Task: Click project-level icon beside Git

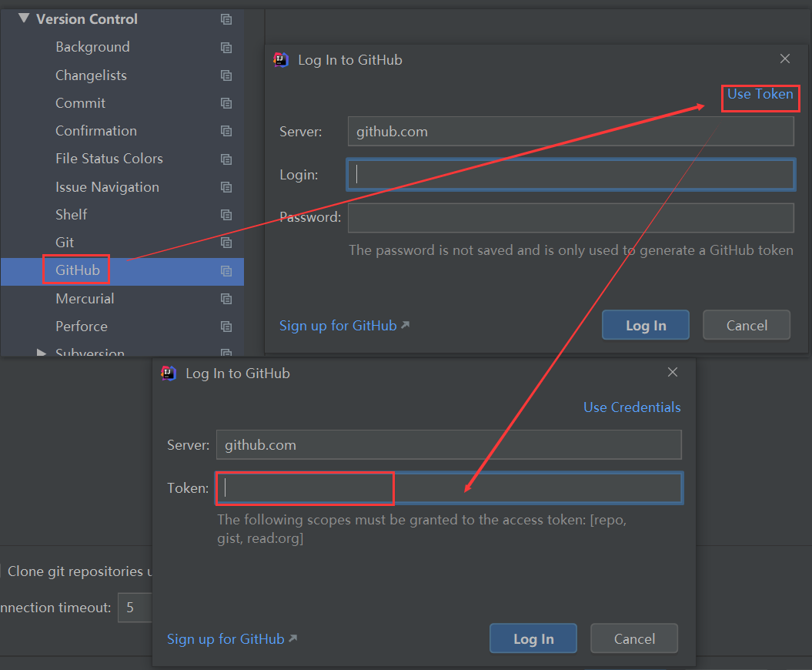Action: click(x=226, y=242)
